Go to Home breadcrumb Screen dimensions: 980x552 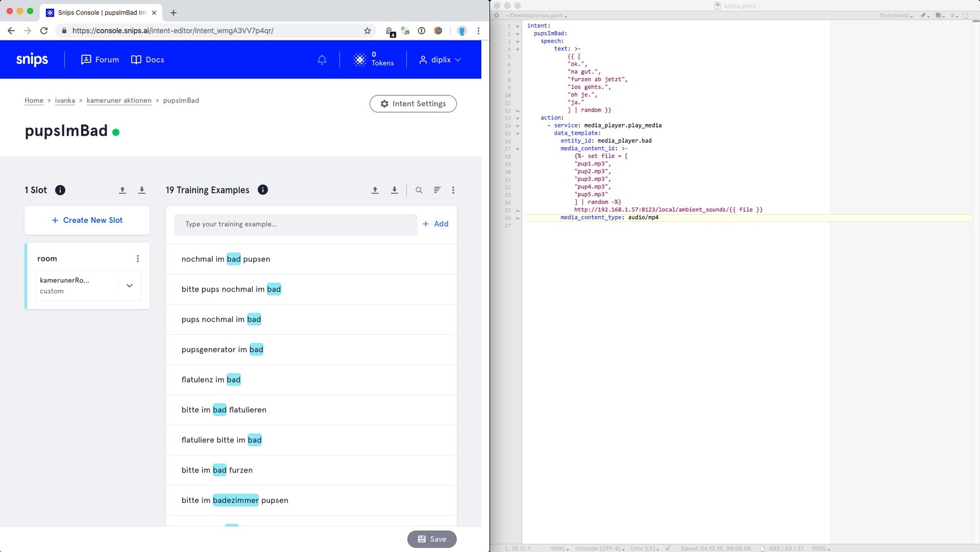pos(34,100)
